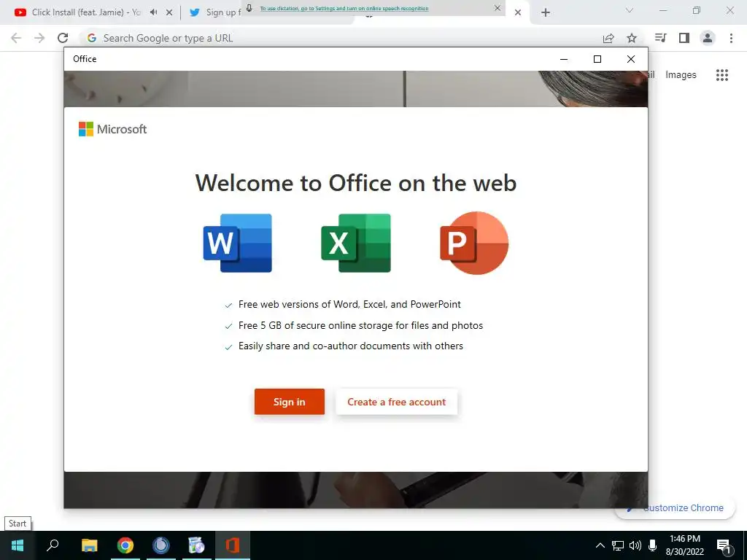The width and height of the screenshot is (747, 560).
Task: Click the Microsoft logo in Office window
Action: click(112, 129)
